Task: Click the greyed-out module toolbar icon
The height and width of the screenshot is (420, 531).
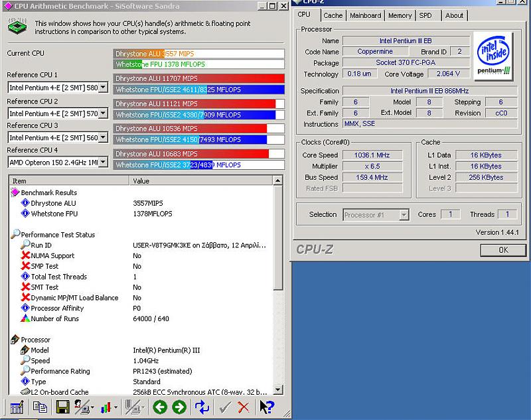Action: [x=132, y=407]
